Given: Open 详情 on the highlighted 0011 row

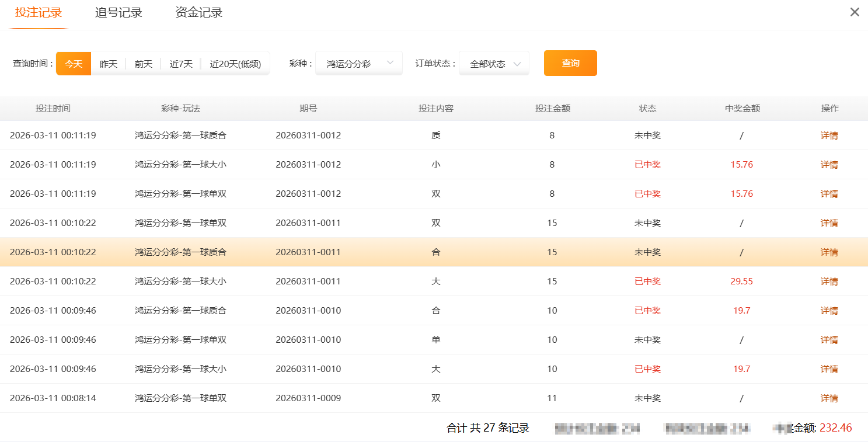Looking at the screenshot, I should [829, 252].
